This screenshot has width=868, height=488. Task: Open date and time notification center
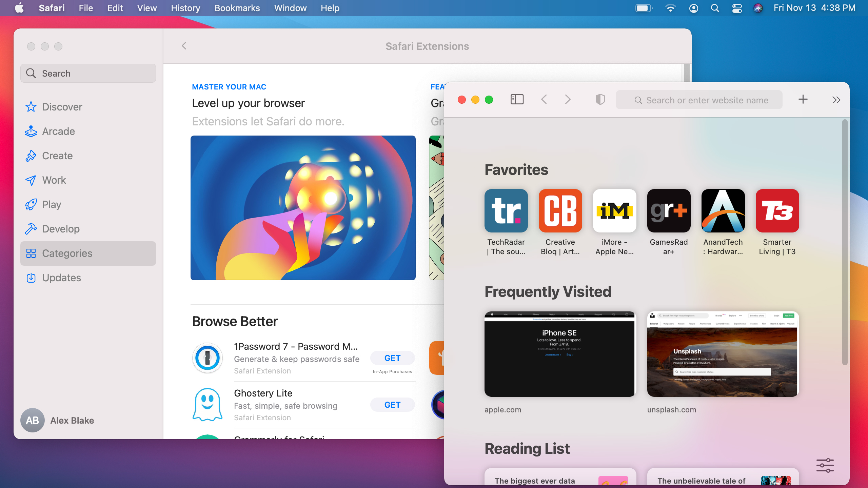[814, 8]
